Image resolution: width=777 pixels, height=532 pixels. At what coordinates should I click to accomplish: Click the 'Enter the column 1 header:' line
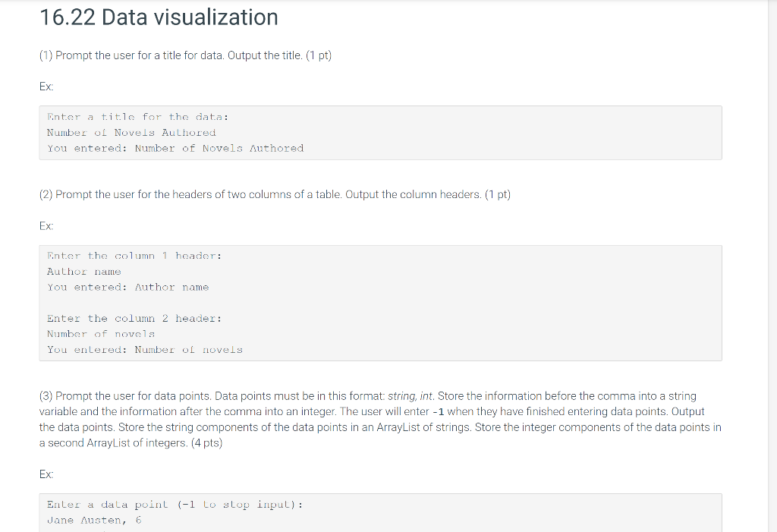[134, 256]
